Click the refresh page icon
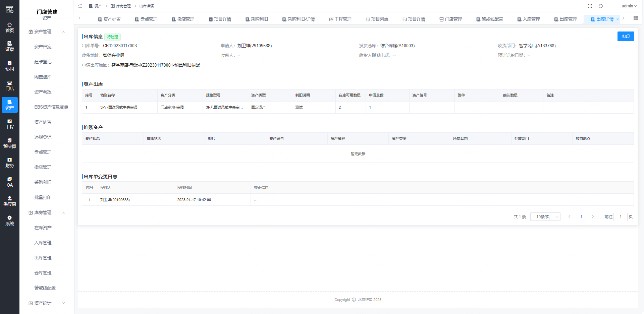 pos(601,6)
